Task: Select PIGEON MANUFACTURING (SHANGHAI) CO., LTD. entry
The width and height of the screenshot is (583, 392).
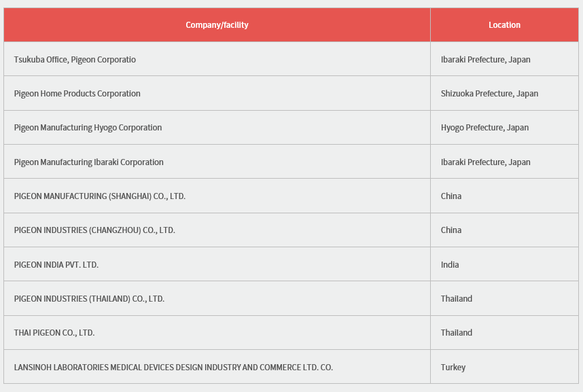Action: coord(100,196)
